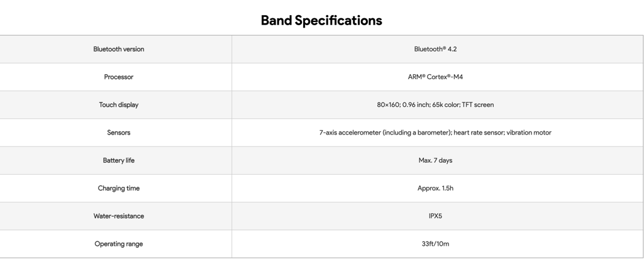Screen dimensions: 644x259
Task: Click the 65k color text
Action: [x=446, y=104]
